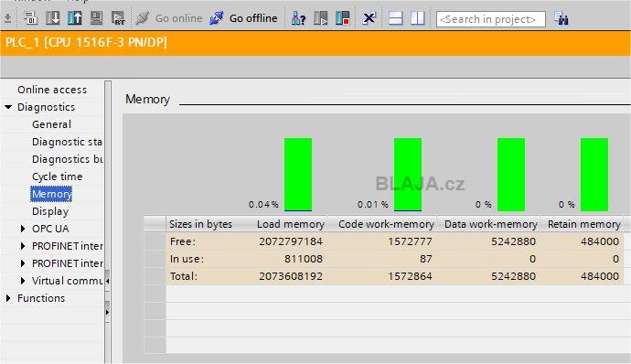The height and width of the screenshot is (364, 631).
Task: Open Online access in navigation tree
Action: [52, 90]
